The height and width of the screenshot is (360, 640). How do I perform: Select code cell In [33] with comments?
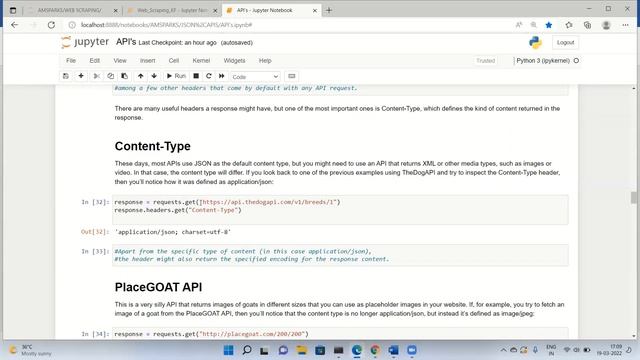[340, 255]
